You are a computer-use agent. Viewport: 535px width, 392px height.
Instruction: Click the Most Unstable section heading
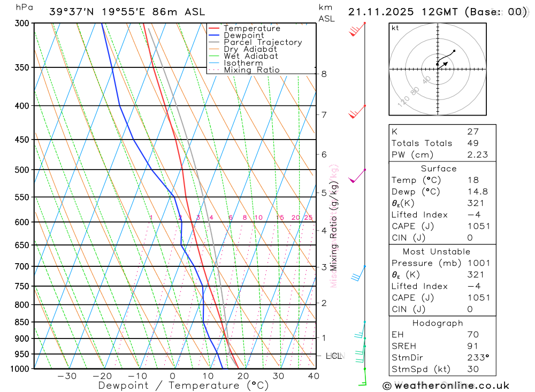[x=437, y=252]
